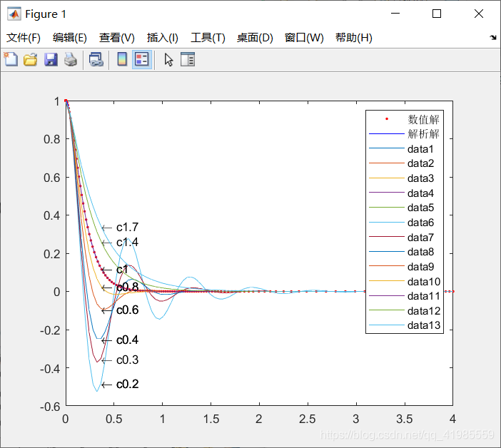Click legend entry data6
501x448 pixels.
(420, 223)
